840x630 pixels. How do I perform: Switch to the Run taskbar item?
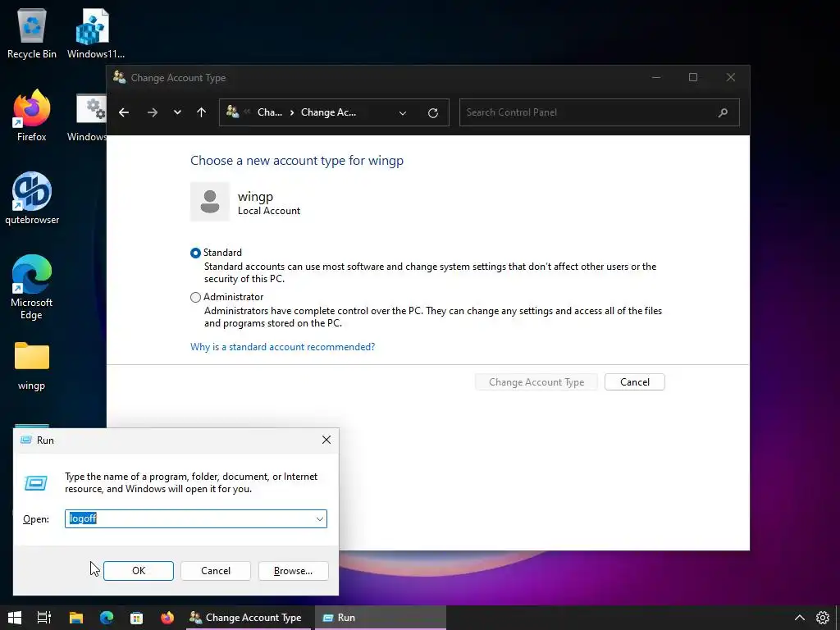pos(381,618)
